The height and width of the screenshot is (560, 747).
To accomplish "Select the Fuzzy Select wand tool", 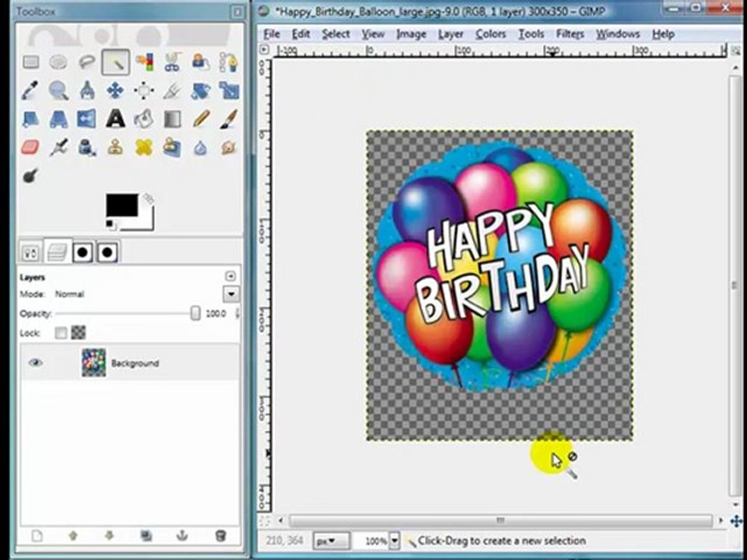I will click(115, 62).
